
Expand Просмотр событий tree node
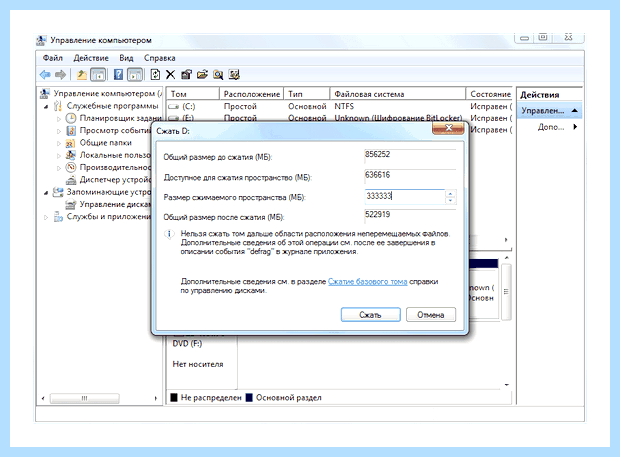tap(59, 131)
